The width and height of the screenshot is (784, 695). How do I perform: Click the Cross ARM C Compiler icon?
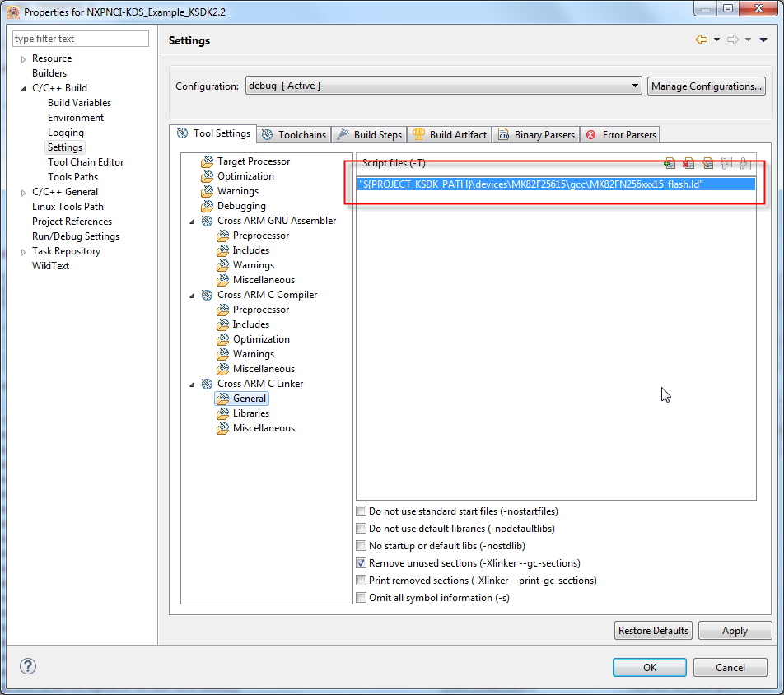207,295
